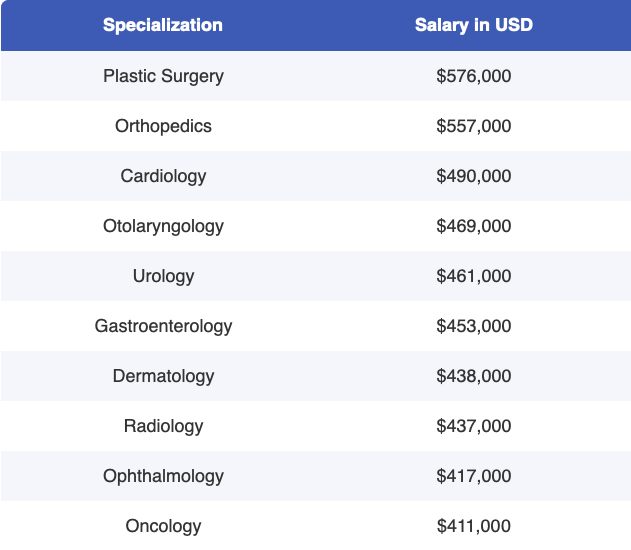This screenshot has width=631, height=550.
Task: Click the Cardiology specialization
Action: tap(163, 176)
